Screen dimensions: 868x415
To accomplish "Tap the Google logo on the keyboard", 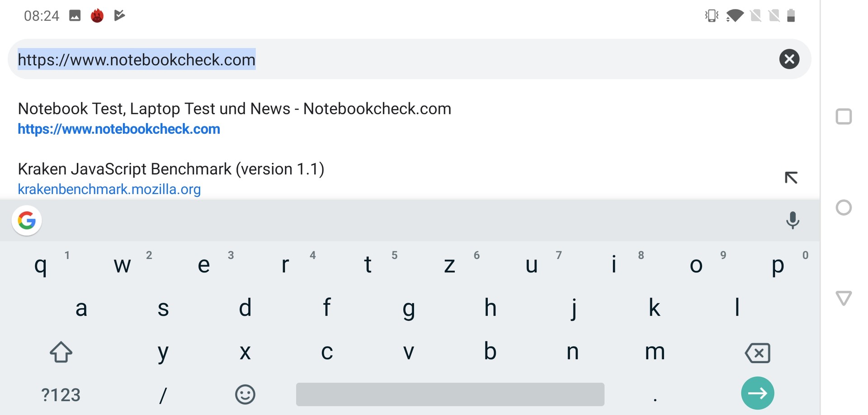I will (27, 221).
